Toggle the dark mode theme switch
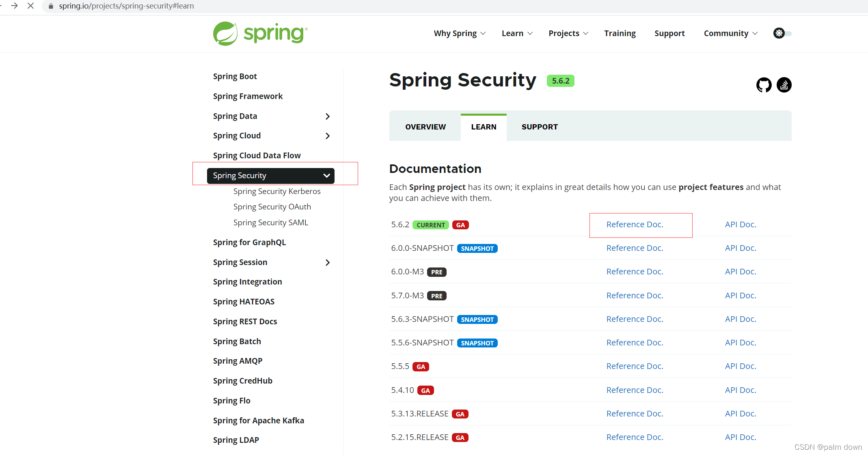The width and height of the screenshot is (868, 455). point(782,33)
